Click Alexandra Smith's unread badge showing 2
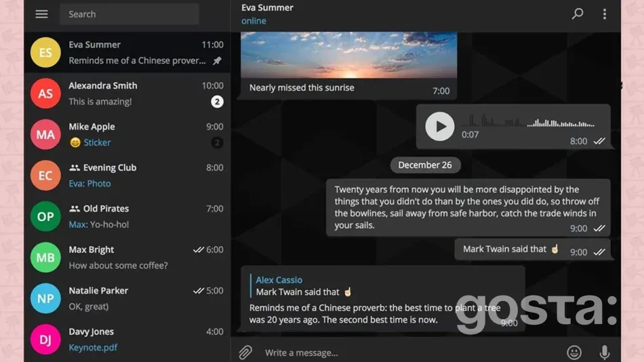Screen dimensions: 644x362 click(x=218, y=102)
